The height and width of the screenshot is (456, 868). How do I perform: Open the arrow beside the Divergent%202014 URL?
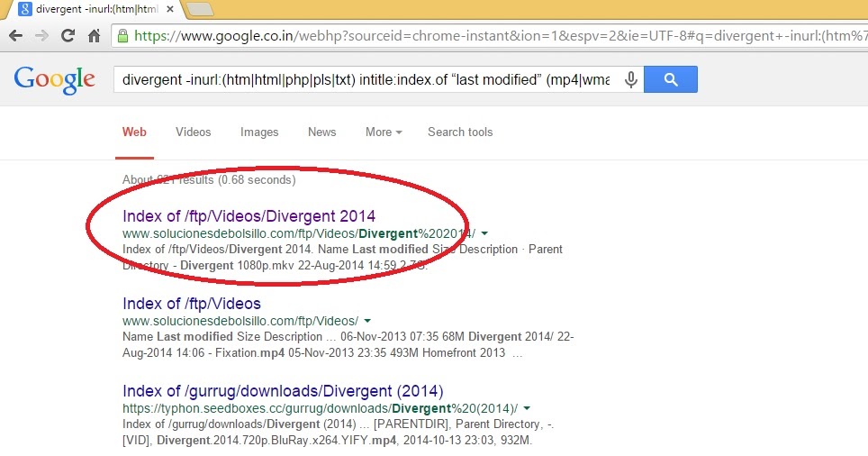pyautogui.click(x=484, y=233)
